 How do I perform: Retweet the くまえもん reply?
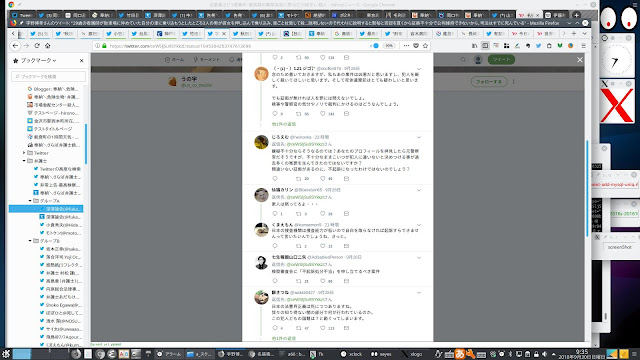point(299,246)
